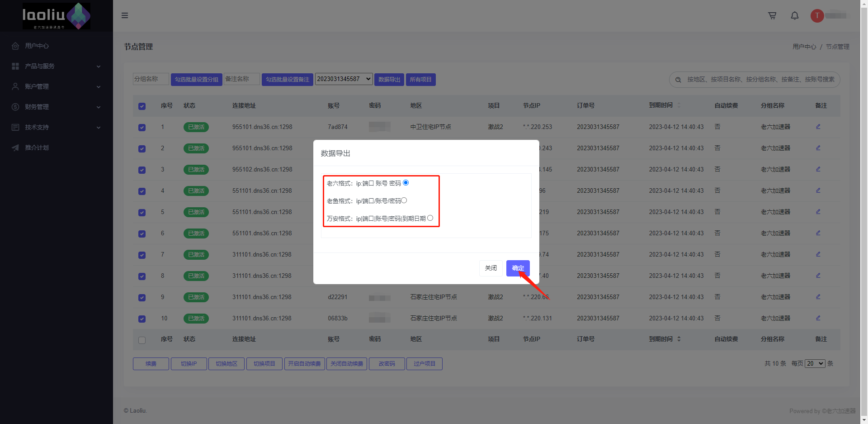Open 用户中心 in the sidebar

pos(37,46)
